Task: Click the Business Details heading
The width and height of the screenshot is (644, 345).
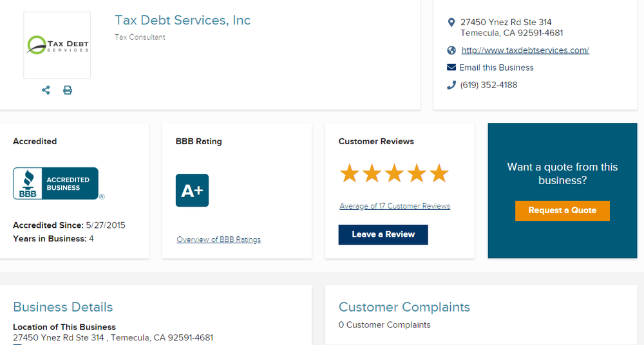Action: (63, 307)
